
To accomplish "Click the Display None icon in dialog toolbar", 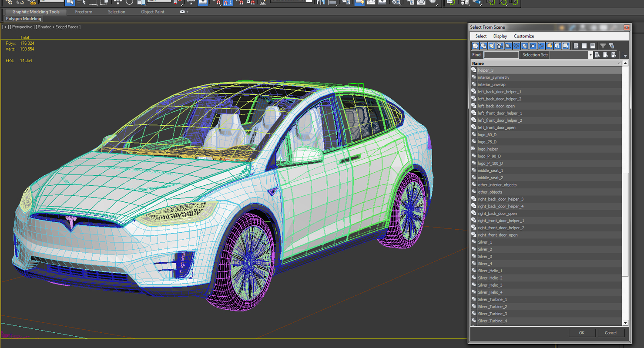I will point(584,46).
